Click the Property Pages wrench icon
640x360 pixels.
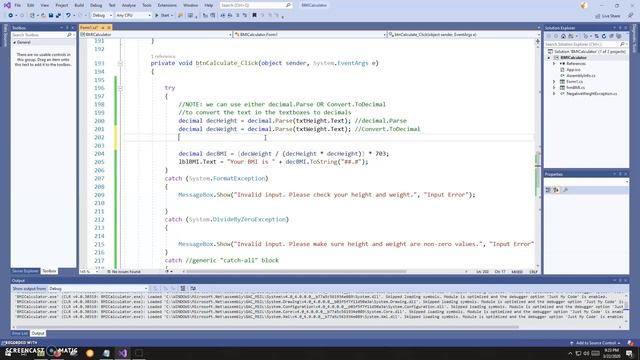point(565,190)
